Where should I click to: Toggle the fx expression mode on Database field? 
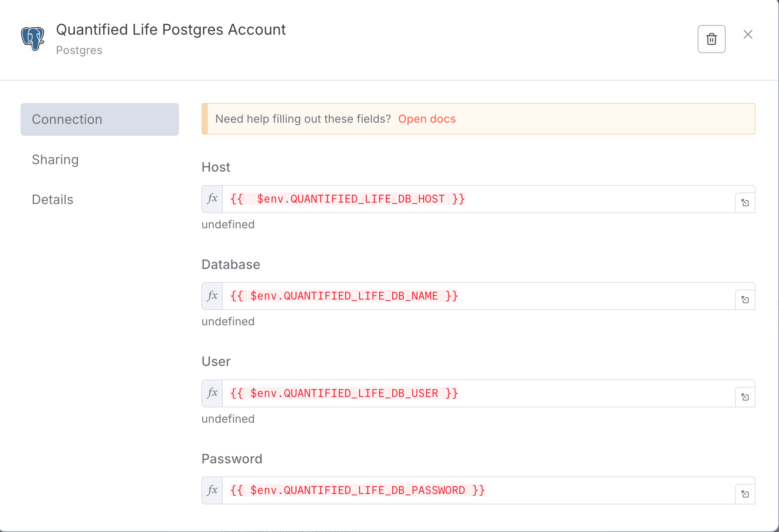pyautogui.click(x=212, y=296)
